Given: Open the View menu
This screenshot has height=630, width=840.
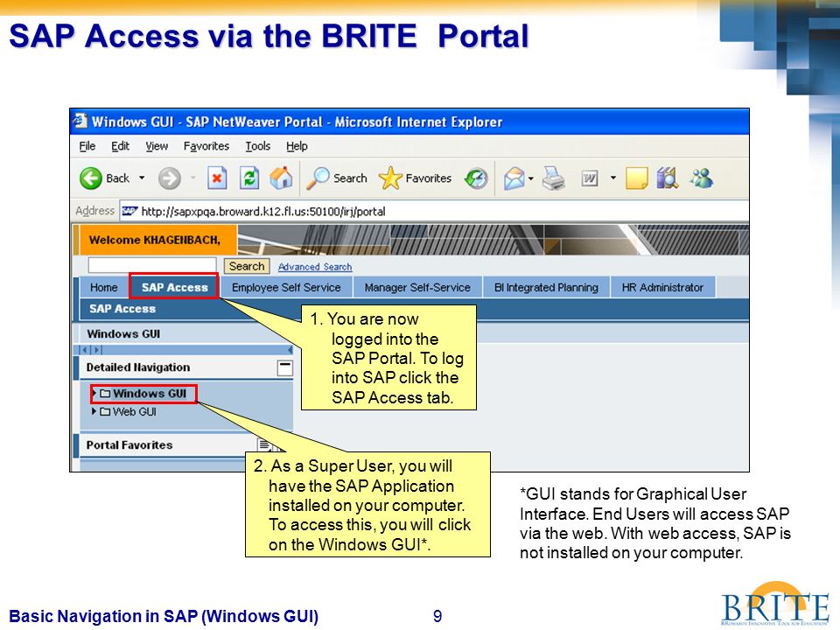Looking at the screenshot, I should click(157, 146).
